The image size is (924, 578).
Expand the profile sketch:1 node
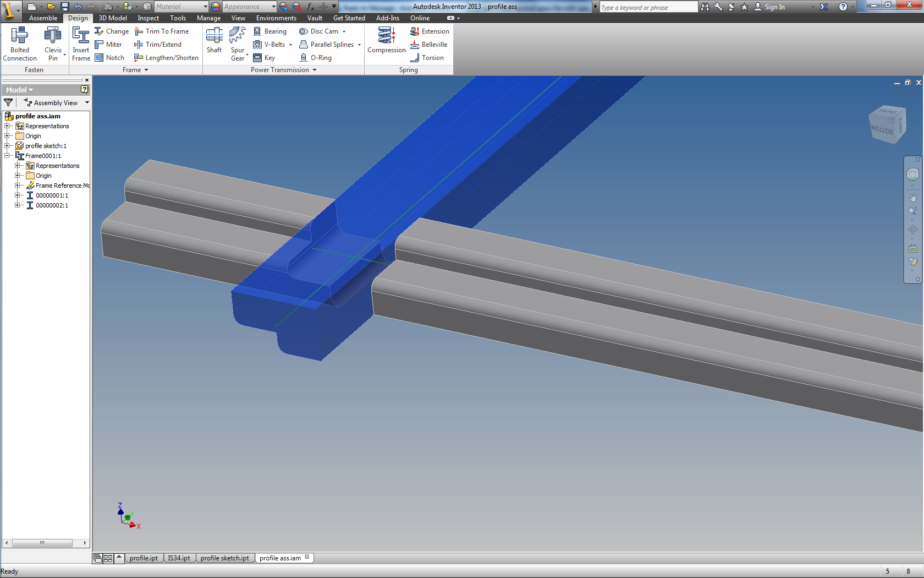[8, 146]
